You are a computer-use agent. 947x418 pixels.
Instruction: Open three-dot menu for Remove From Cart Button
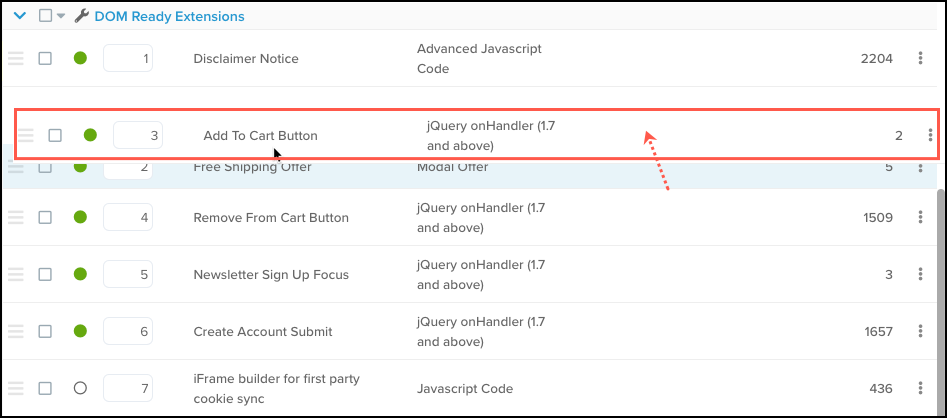point(920,217)
